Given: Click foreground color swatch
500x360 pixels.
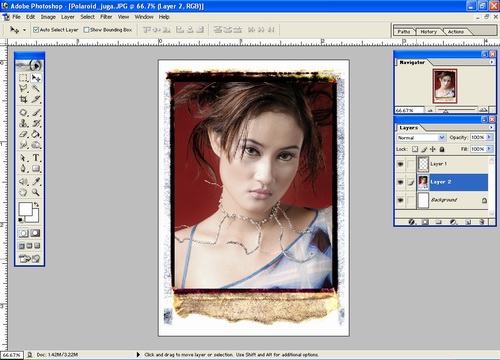Looking at the screenshot, I should point(25,208).
